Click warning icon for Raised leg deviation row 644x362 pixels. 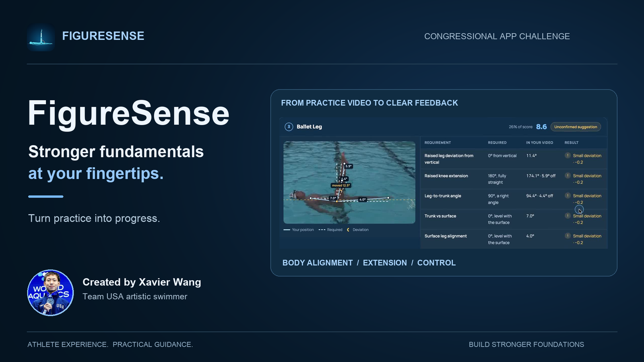point(568,155)
